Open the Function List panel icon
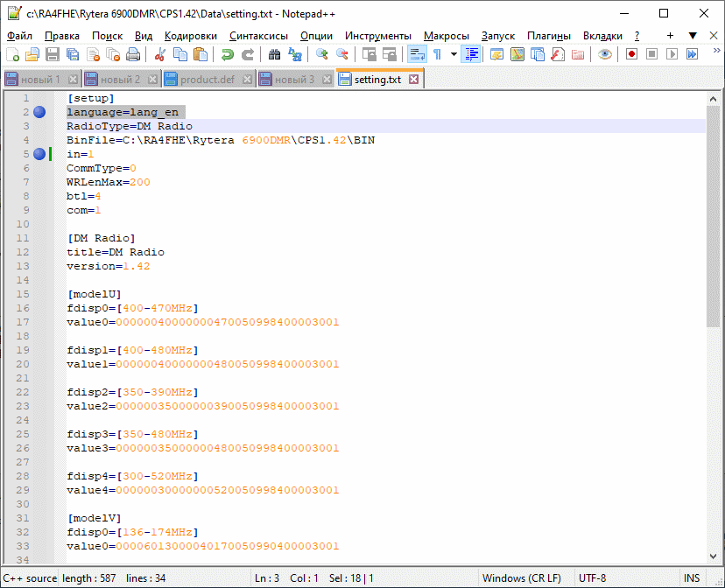This screenshot has width=725, height=588. (558, 54)
